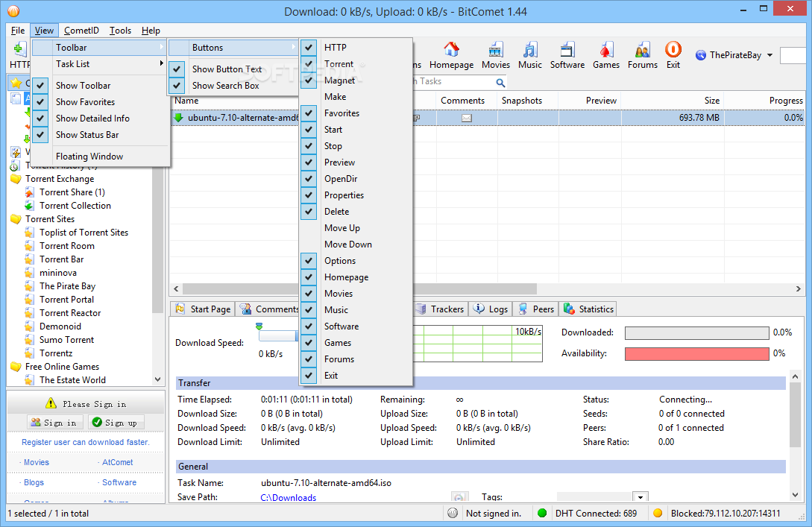This screenshot has width=812, height=527.
Task: Open the AtComet link
Action: (x=118, y=462)
